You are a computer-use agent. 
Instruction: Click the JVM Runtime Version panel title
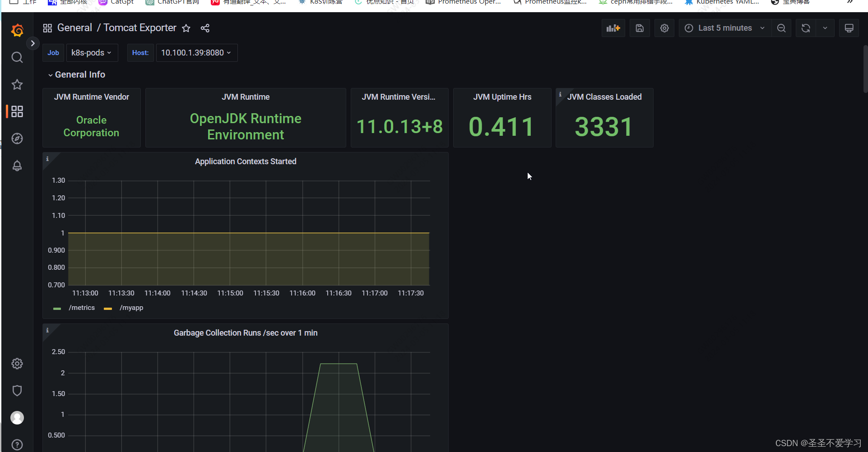399,97
